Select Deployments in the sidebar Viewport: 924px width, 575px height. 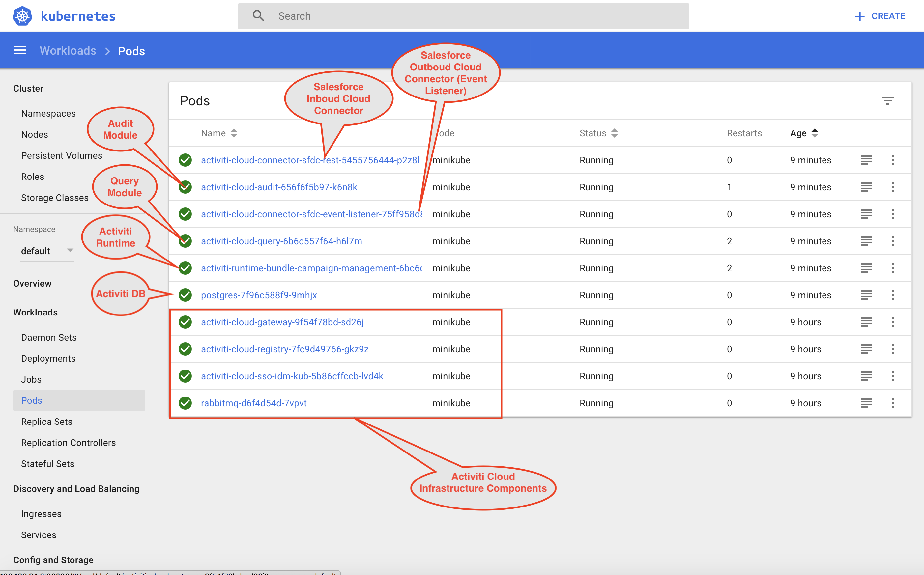point(48,358)
